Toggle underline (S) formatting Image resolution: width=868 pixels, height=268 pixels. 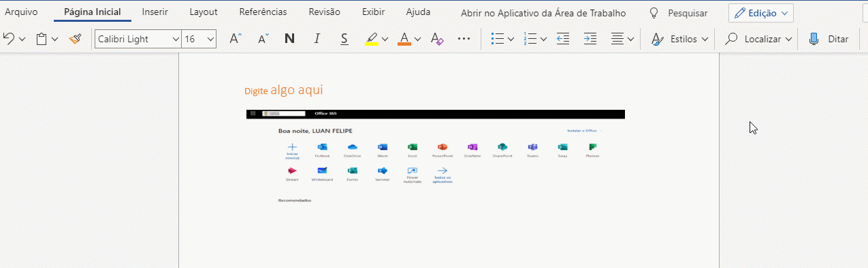click(x=344, y=39)
